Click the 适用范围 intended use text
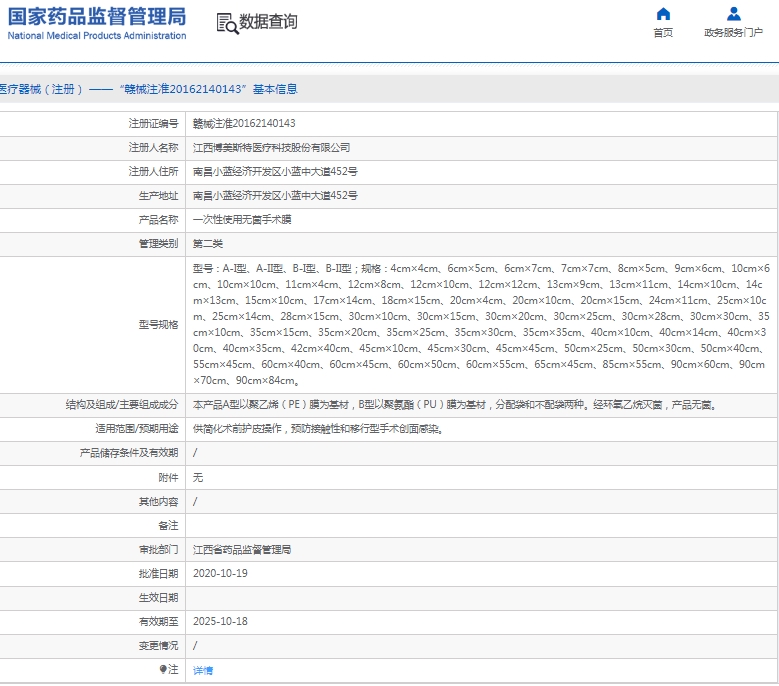 pyautogui.click(x=318, y=429)
